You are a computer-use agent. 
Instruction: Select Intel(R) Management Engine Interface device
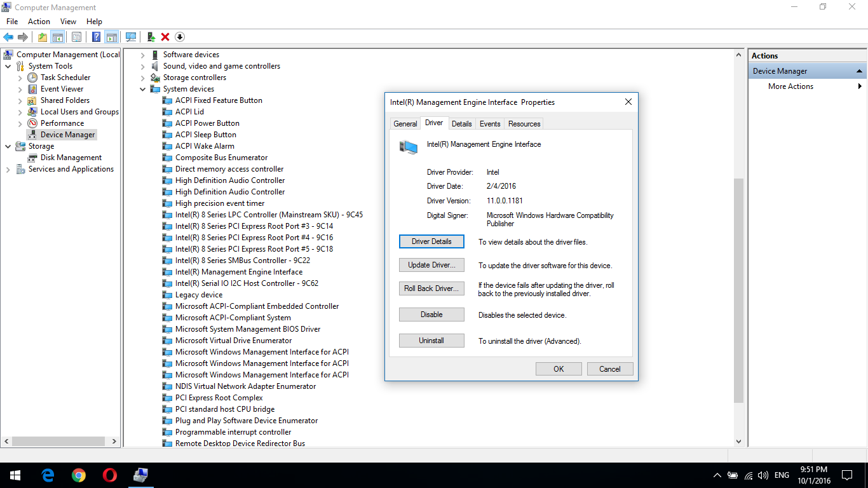tap(239, 272)
